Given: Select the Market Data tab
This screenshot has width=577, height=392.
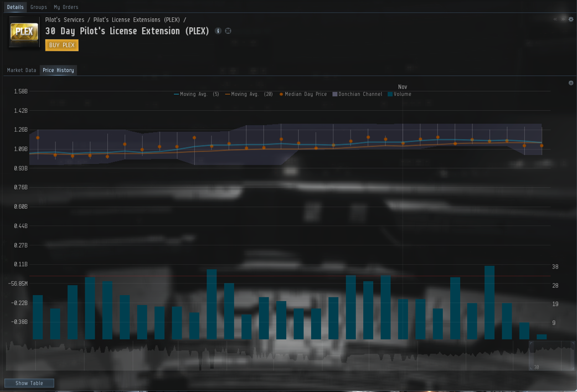Looking at the screenshot, I should (22, 70).
